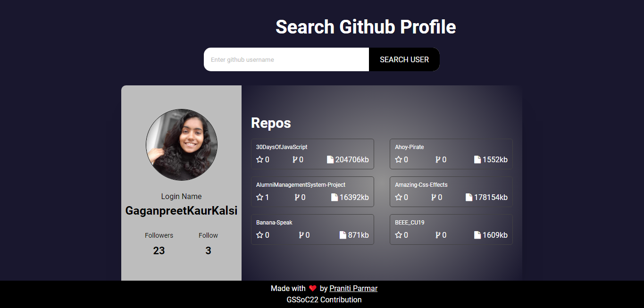
Task: Open the Ahoy-Pirate repo name
Action: pyautogui.click(x=409, y=147)
